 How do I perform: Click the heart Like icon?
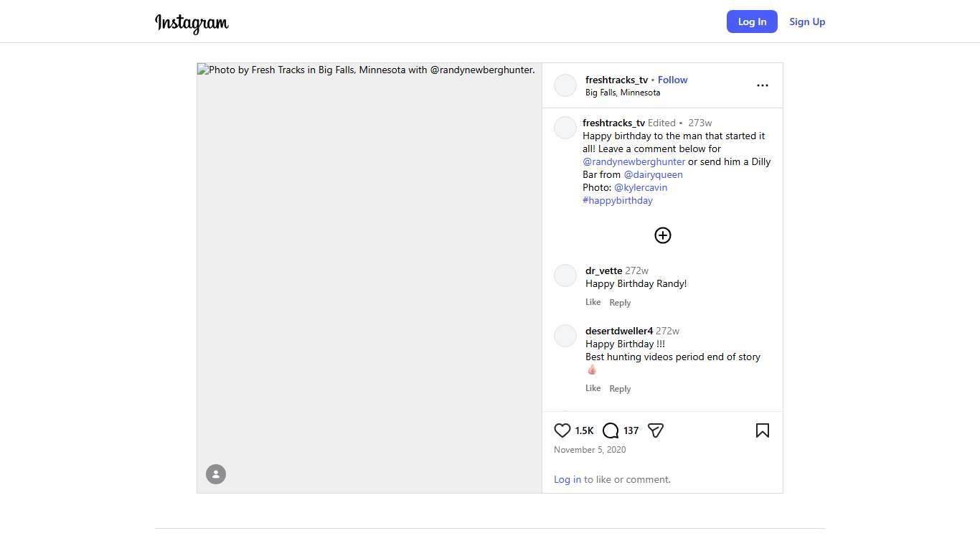point(562,430)
